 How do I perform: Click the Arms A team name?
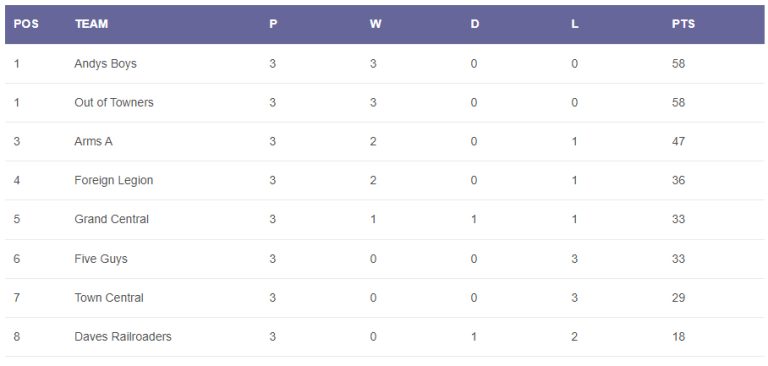pyautogui.click(x=94, y=142)
